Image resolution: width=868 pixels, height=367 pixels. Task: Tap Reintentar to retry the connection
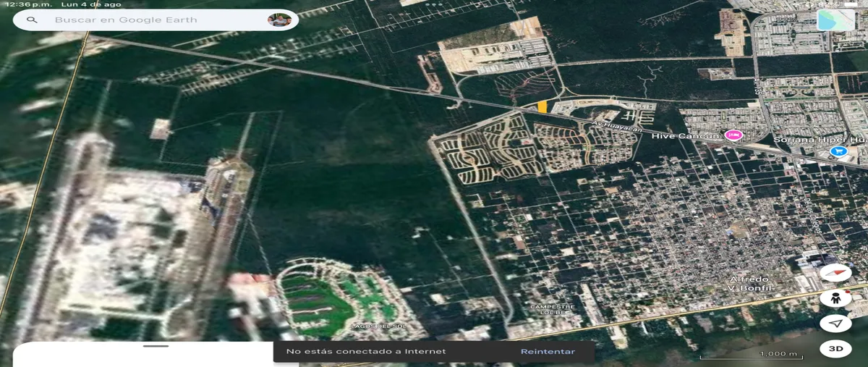pyautogui.click(x=548, y=352)
